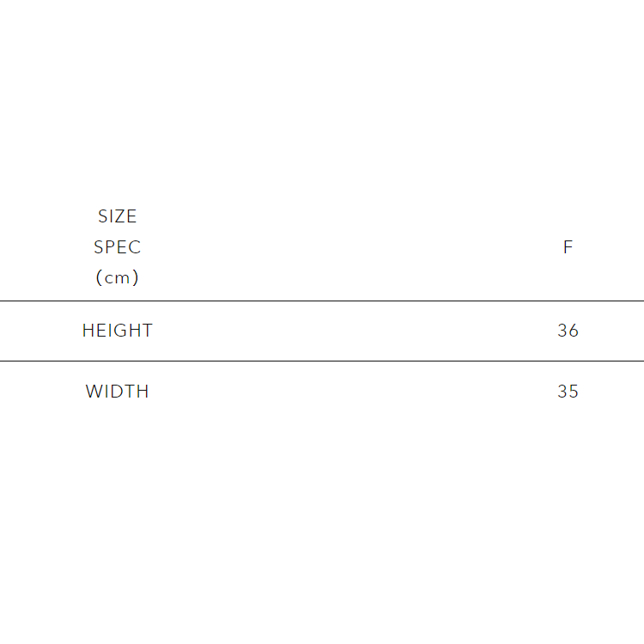Click the digit 5 in the width value

[x=574, y=392]
